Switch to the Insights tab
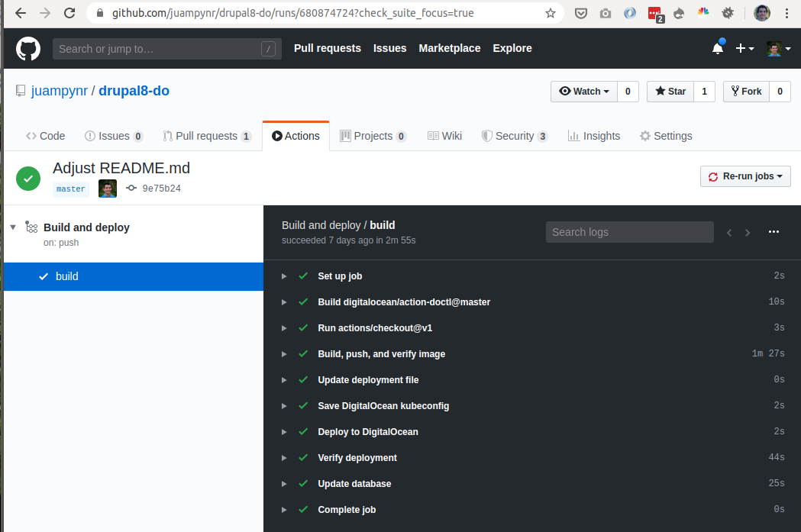The width and height of the screenshot is (801, 532). pos(594,136)
